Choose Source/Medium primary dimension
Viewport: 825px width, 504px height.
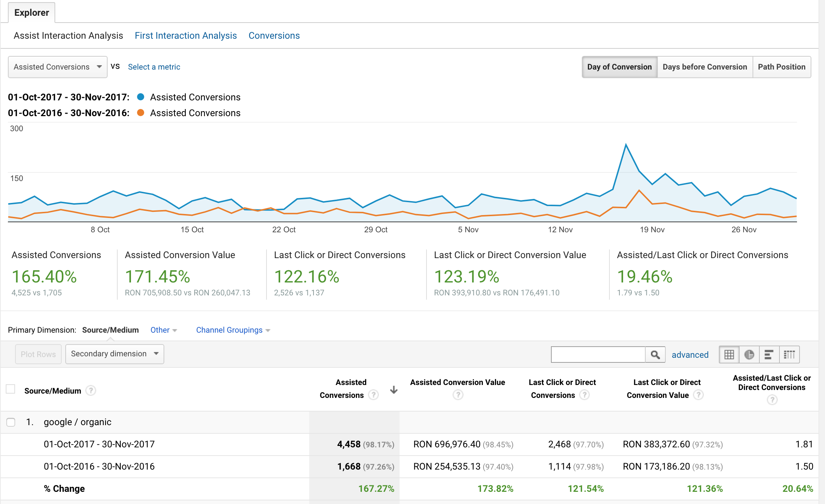point(110,330)
